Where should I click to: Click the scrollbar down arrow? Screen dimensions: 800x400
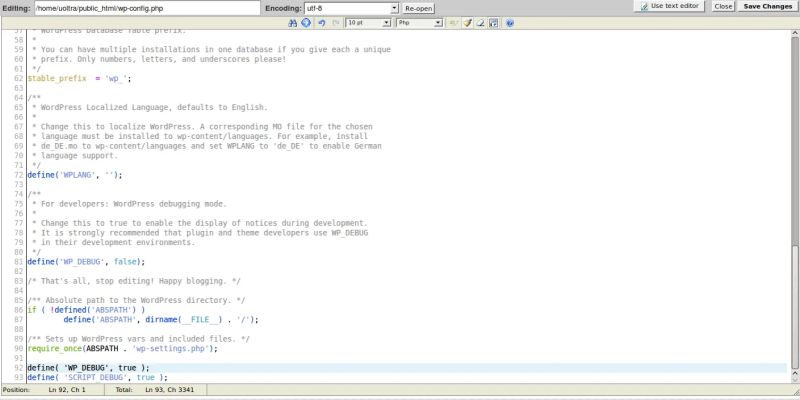tap(795, 378)
